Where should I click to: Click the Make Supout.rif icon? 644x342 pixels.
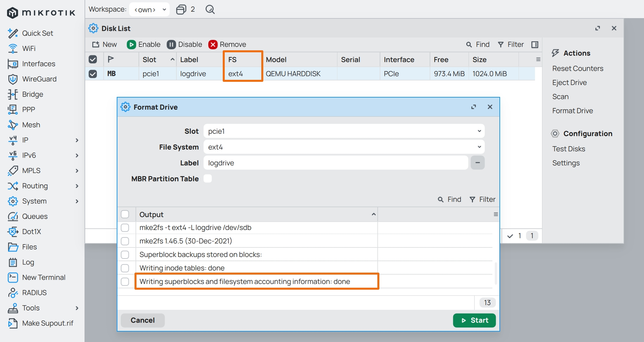[13, 323]
